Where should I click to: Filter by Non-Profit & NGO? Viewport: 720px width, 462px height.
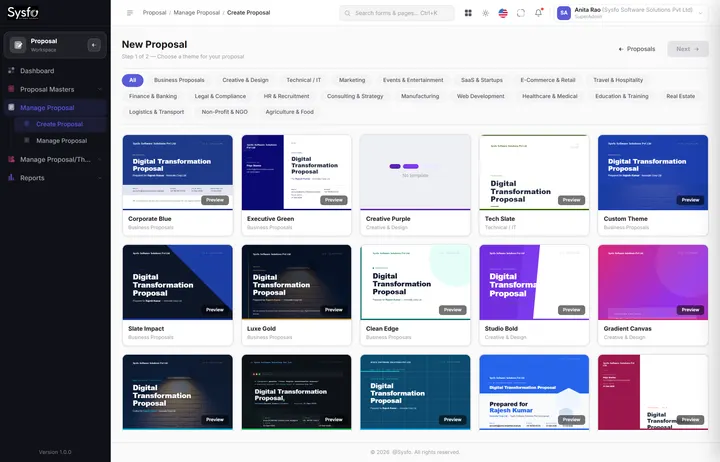pos(225,112)
